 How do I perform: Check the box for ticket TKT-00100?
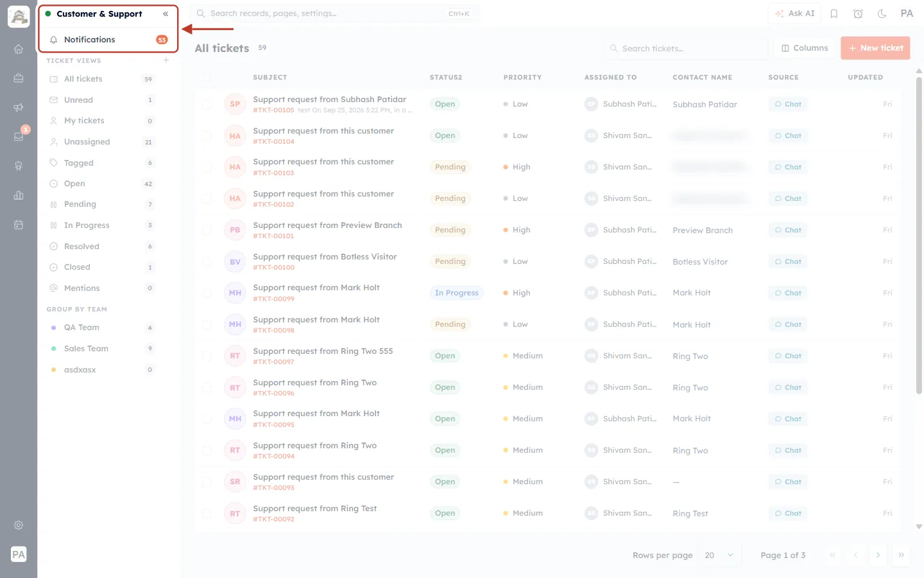[207, 261]
